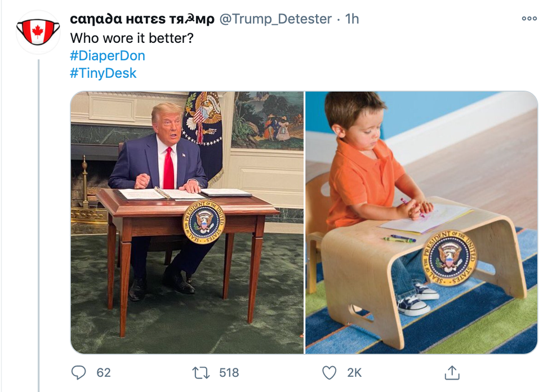Click the Canadian flag mask avatar
552x392 pixels.
(x=38, y=32)
